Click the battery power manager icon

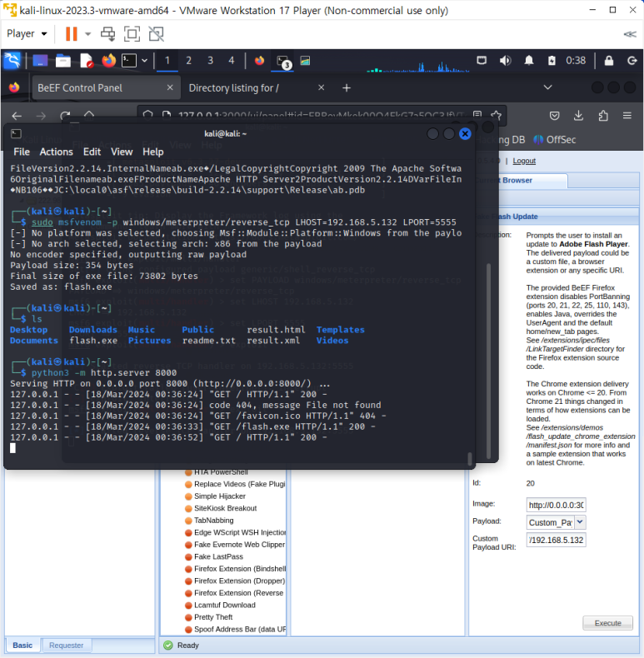[x=552, y=61]
